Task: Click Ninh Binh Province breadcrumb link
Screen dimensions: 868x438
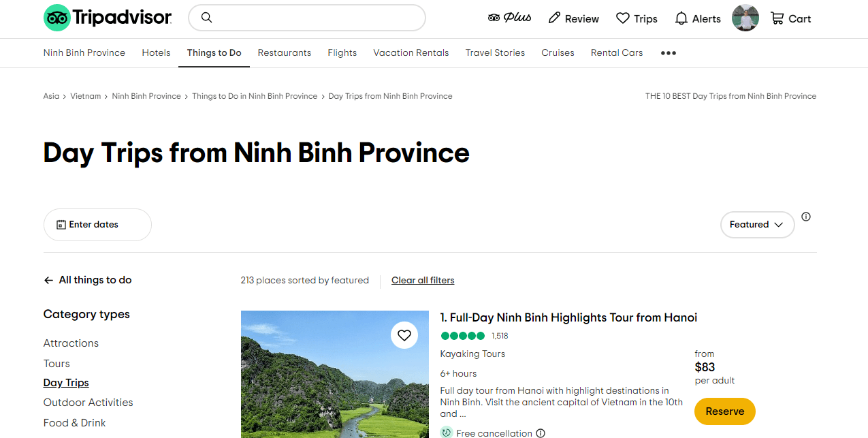Action: [x=146, y=96]
